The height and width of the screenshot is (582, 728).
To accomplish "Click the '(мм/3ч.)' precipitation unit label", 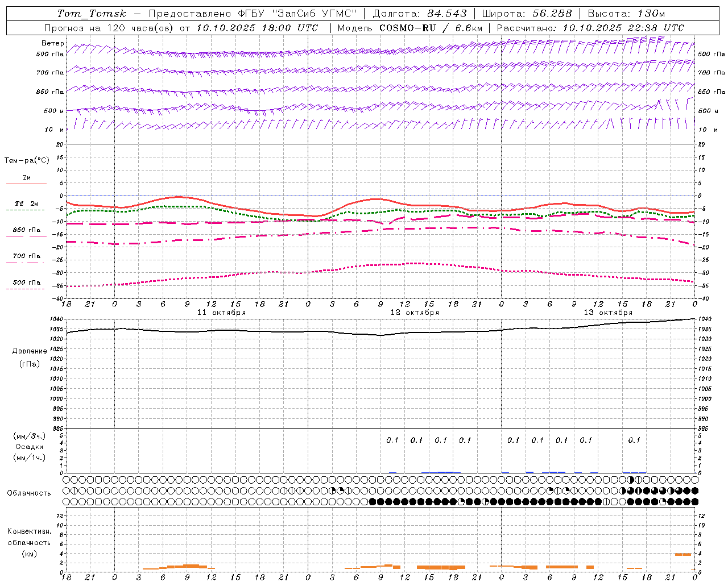I will click(x=30, y=436).
